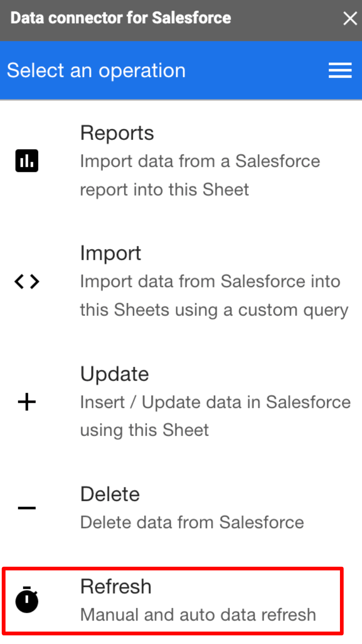Select the Update plus icon
Screen dimensions: 362x644
[x=27, y=402]
